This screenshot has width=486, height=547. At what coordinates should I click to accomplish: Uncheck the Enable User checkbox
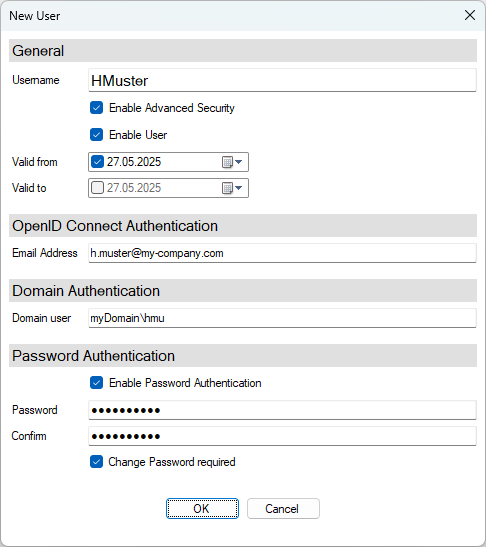click(x=96, y=135)
